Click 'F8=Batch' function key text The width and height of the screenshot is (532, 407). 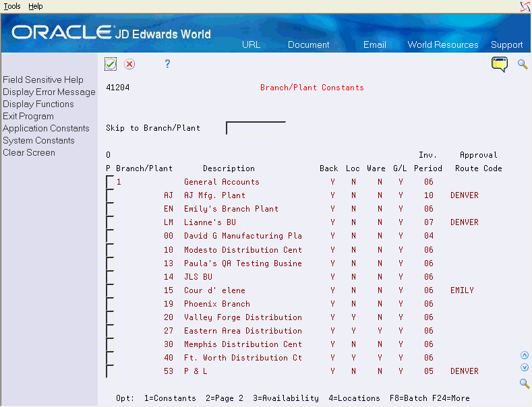[408, 398]
